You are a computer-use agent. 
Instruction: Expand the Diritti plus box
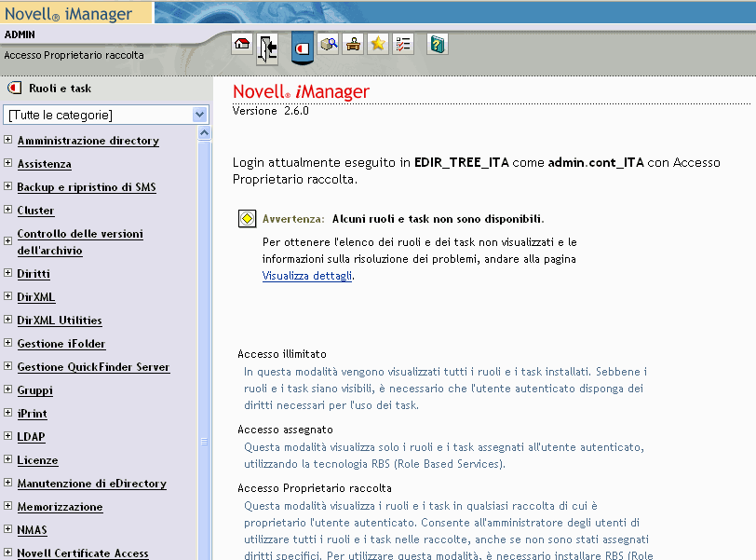[x=7, y=272]
